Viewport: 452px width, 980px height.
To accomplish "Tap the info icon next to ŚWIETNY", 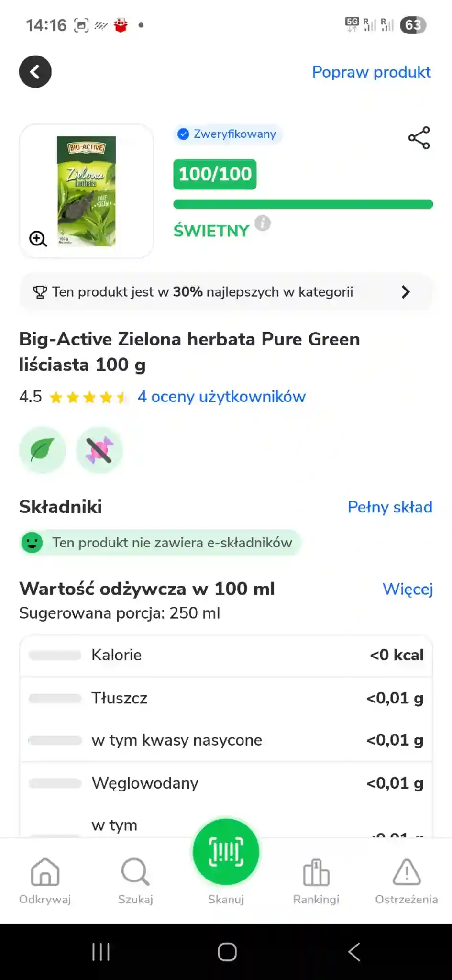I will point(263,223).
